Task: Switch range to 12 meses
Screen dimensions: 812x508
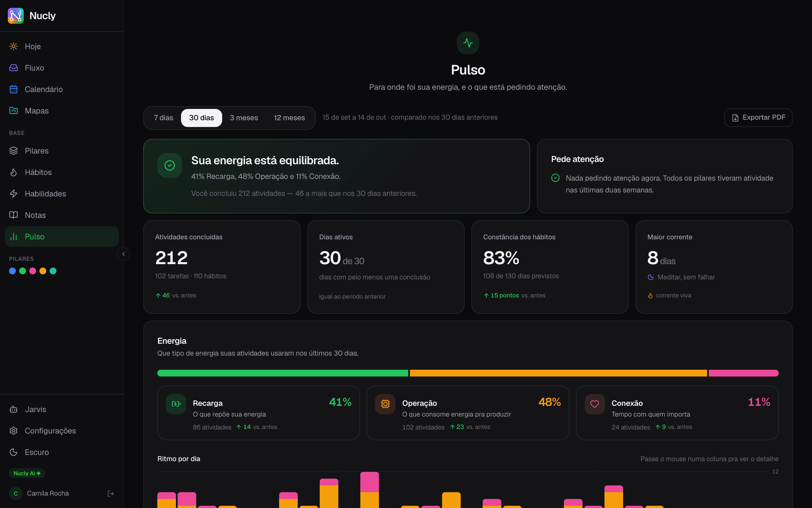Action: 289,118
